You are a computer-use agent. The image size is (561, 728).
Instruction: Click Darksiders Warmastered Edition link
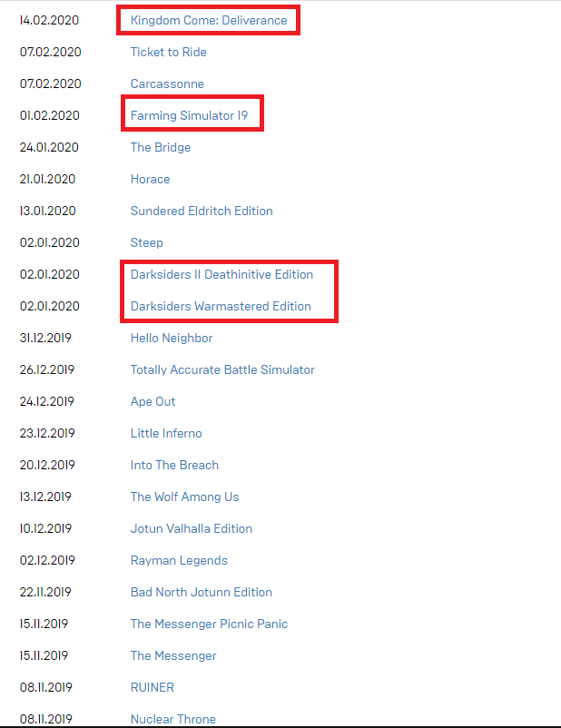(x=221, y=307)
